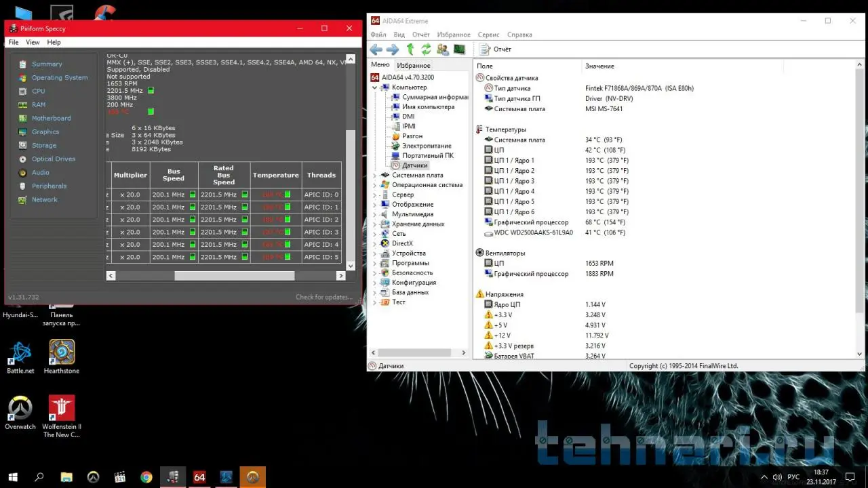
Task: Expand the Тест tree node
Action: coord(374,302)
